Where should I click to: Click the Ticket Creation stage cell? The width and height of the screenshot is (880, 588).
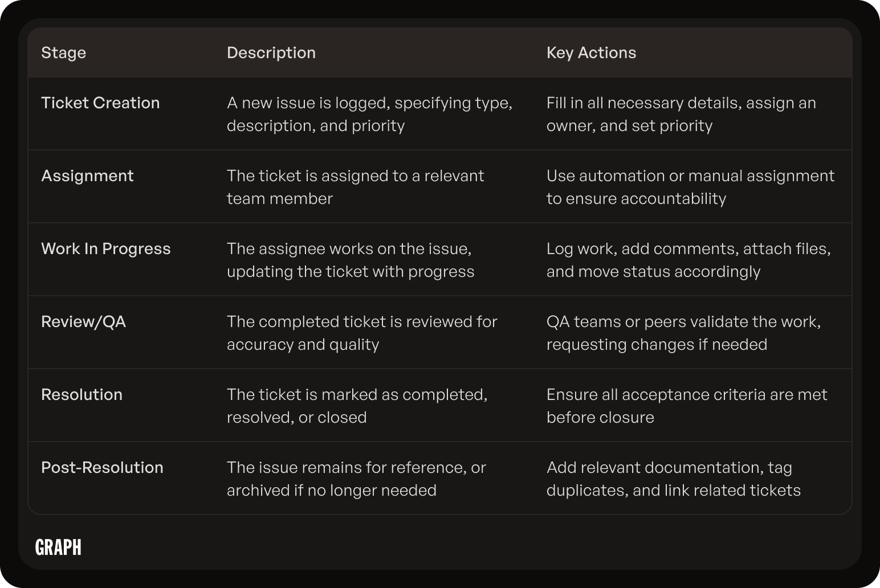(x=100, y=103)
